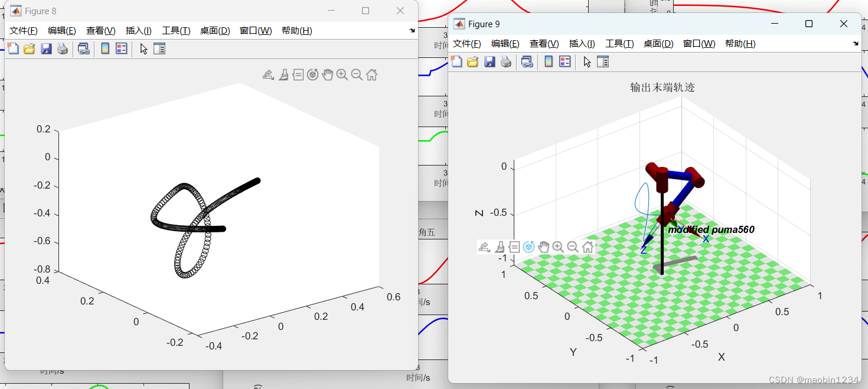Expand export options in Figure 8 axes toolbar
This screenshot has height=389, width=868.
click(x=268, y=74)
